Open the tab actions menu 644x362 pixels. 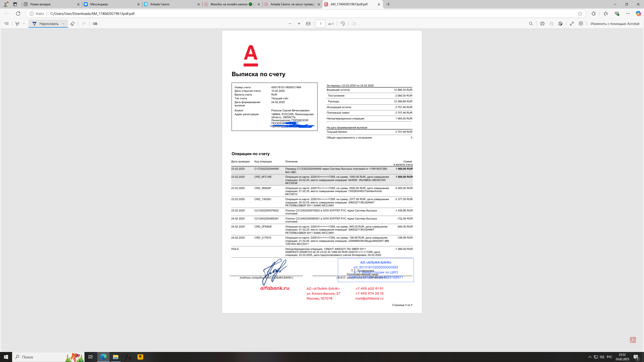[x=15, y=4]
